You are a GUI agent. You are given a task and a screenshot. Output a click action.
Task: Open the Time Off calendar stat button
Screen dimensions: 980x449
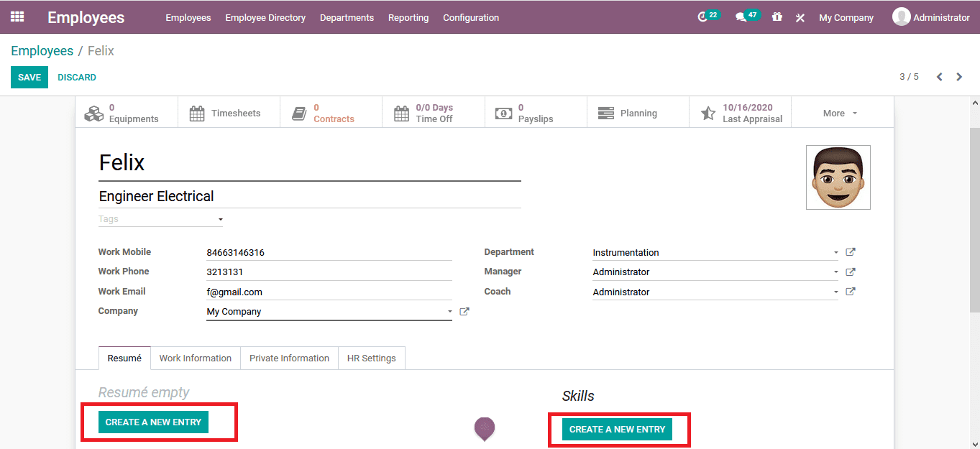[x=434, y=113]
